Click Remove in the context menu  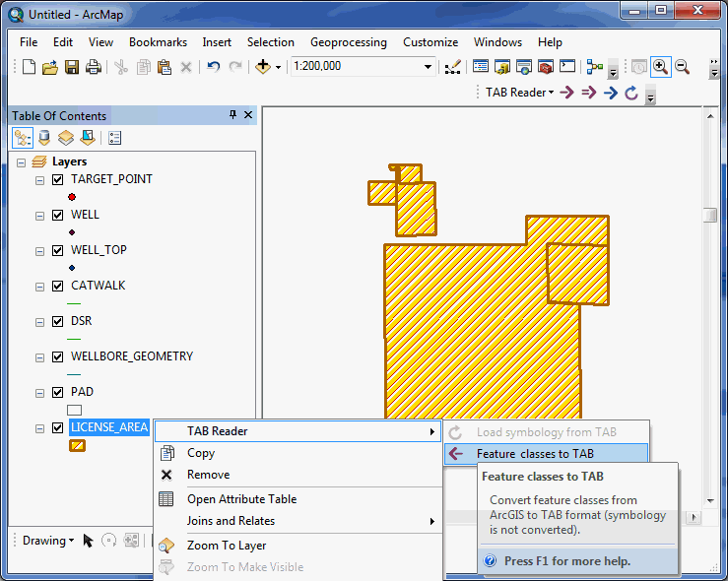298,475
